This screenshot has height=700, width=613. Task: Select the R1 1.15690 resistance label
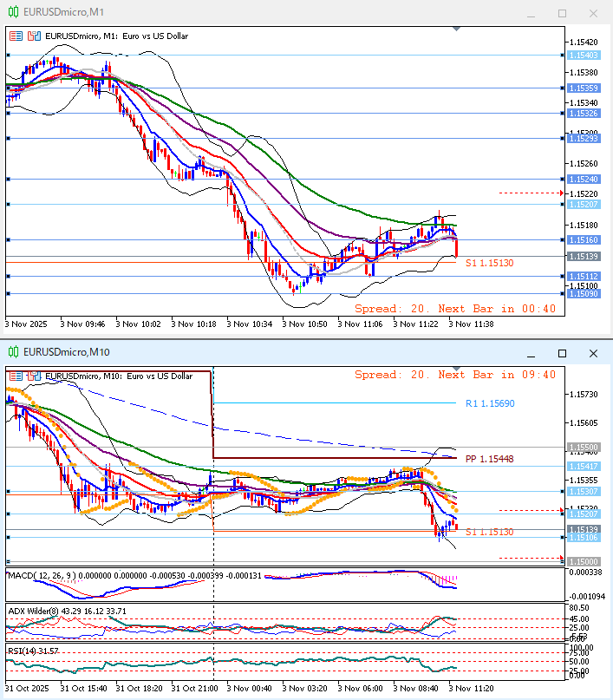489,403
